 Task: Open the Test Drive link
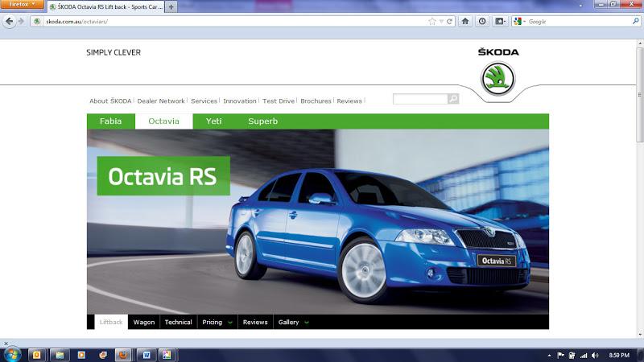click(279, 101)
